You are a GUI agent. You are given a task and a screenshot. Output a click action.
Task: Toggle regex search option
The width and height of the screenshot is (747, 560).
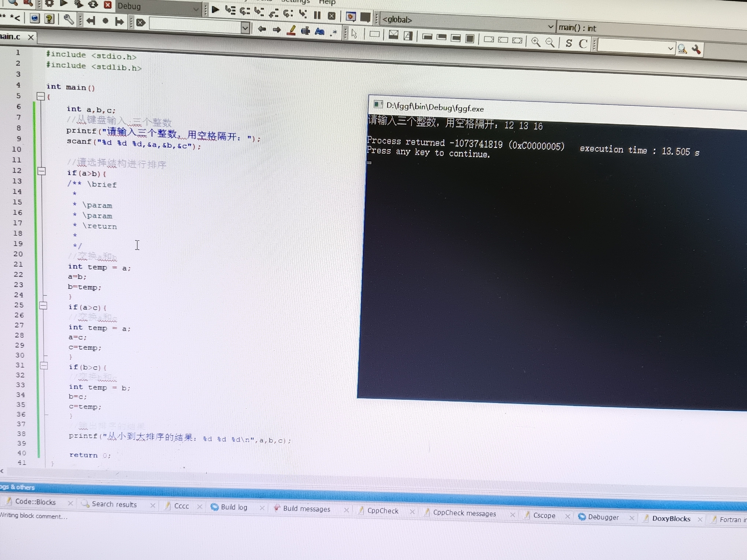tap(334, 32)
